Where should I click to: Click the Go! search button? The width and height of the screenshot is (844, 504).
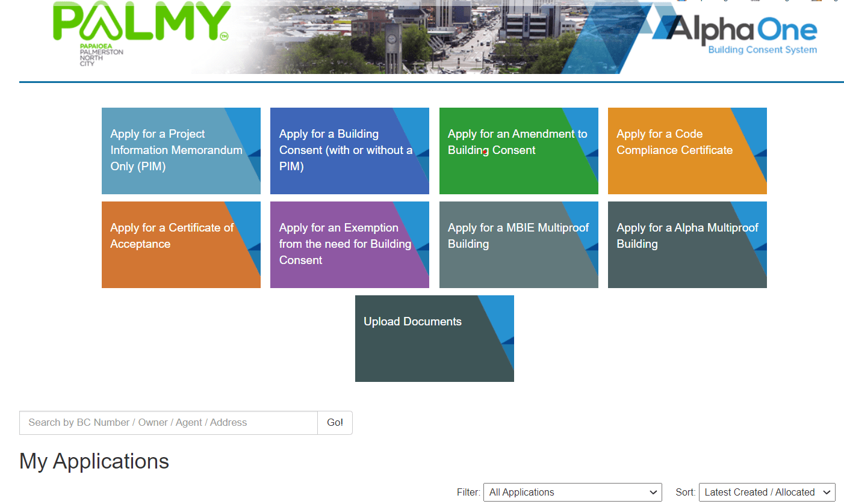(335, 423)
